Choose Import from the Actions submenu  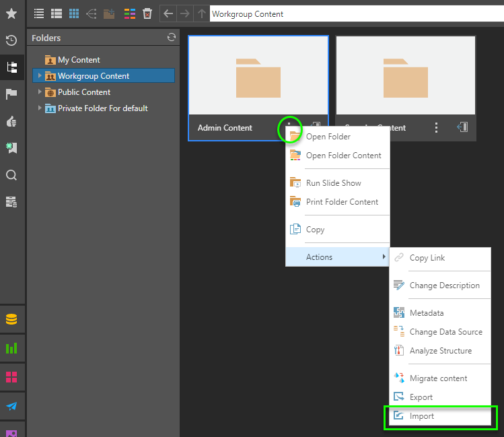(x=422, y=416)
